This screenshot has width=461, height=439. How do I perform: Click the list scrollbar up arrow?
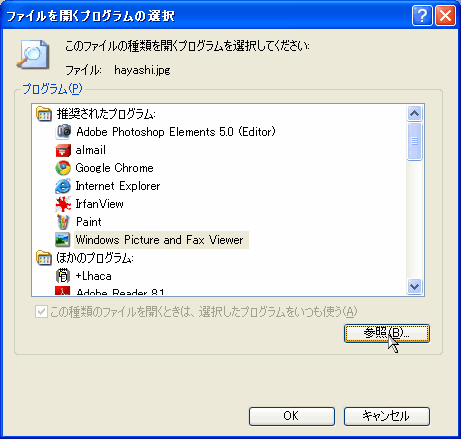414,114
